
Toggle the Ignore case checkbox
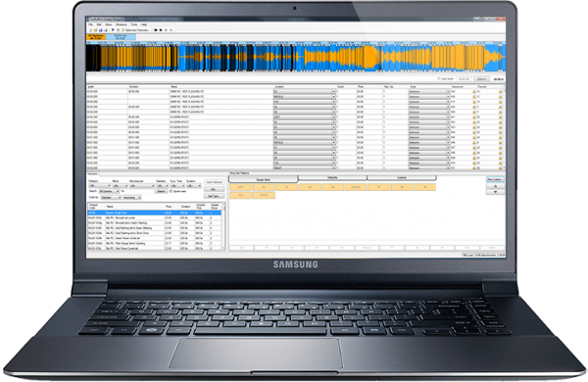(x=171, y=191)
